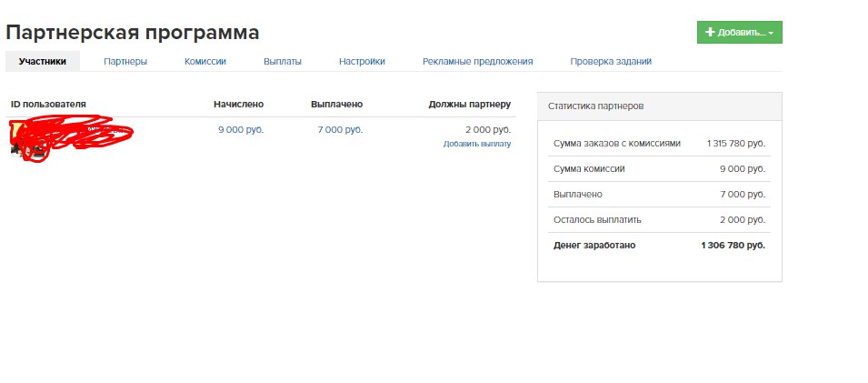Open the Настройки tab
The image size is (868, 383).
pos(362,62)
